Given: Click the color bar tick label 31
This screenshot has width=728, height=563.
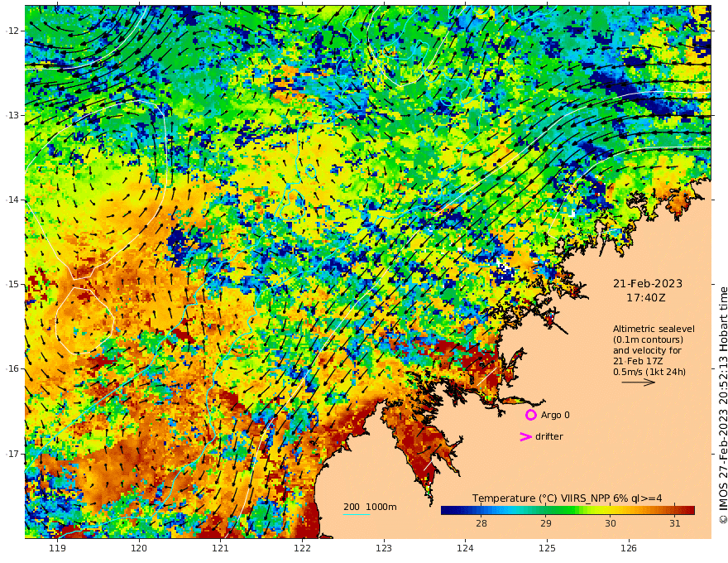Looking at the screenshot, I should pyautogui.click(x=674, y=523).
